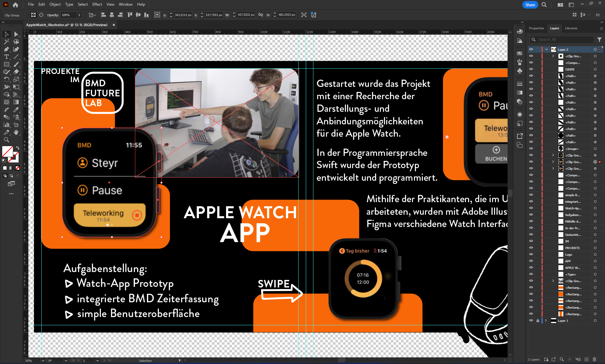
Task: Open the search icon in title bar
Action: [544, 5]
